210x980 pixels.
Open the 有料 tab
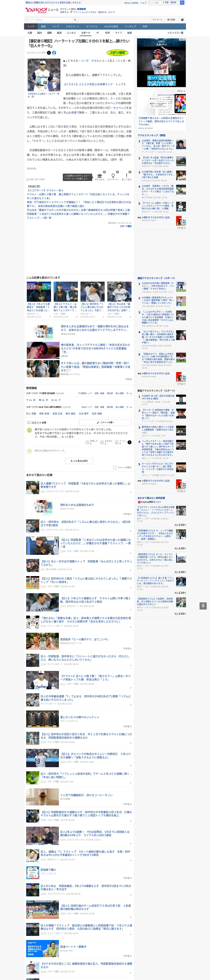pos(145,26)
